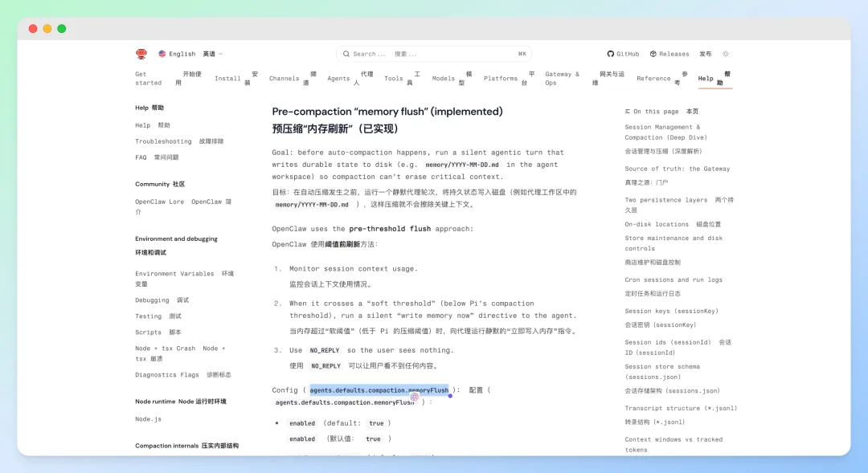
Task: Open the Gateway & Ops tab
Action: pyautogui.click(x=562, y=79)
